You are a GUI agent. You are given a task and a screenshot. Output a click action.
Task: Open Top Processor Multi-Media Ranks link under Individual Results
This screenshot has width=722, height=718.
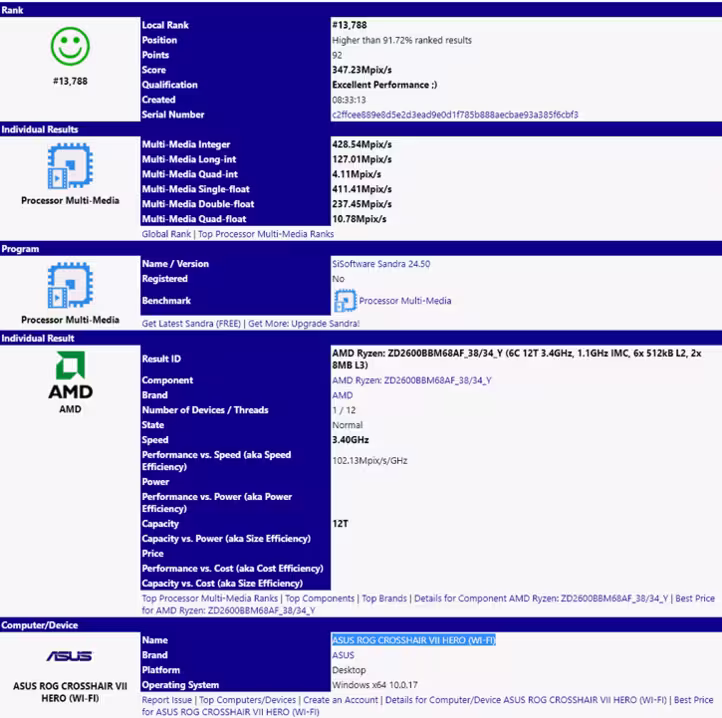tap(266, 234)
